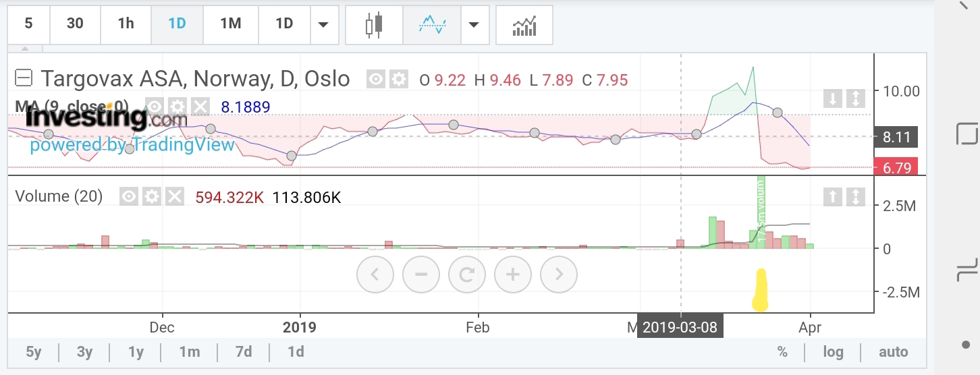The width and height of the screenshot is (980, 375).
Task: Zoom in with the plus button
Action: (x=513, y=275)
